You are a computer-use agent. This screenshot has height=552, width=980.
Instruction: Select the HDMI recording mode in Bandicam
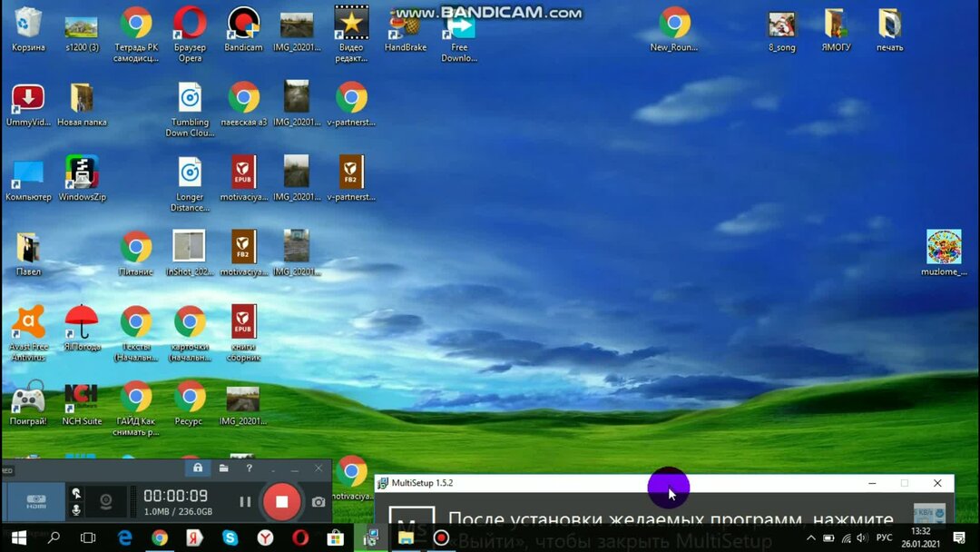(x=35, y=501)
